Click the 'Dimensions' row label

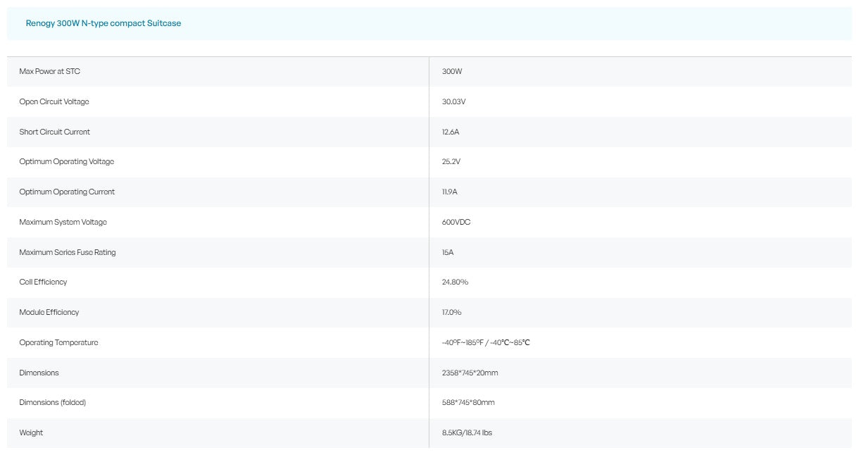[x=39, y=373]
